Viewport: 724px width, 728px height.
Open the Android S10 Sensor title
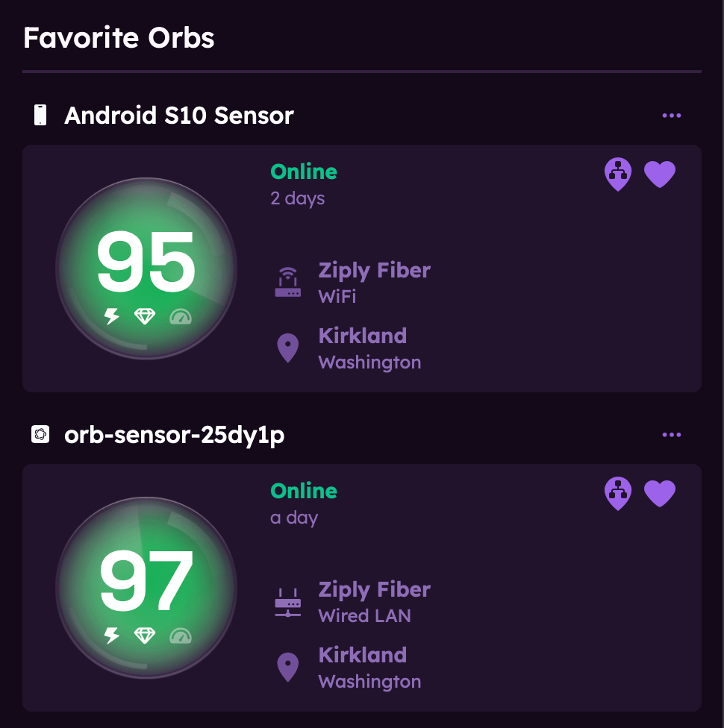tap(179, 116)
